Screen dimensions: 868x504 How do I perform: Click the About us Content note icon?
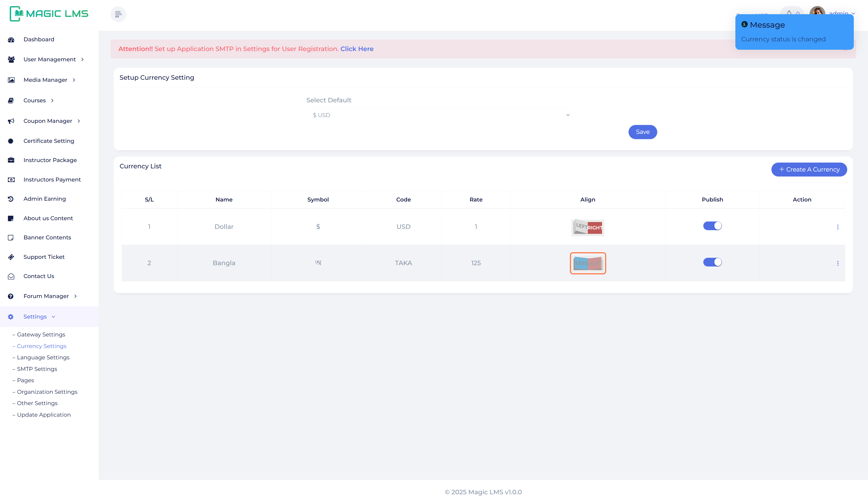(x=11, y=218)
